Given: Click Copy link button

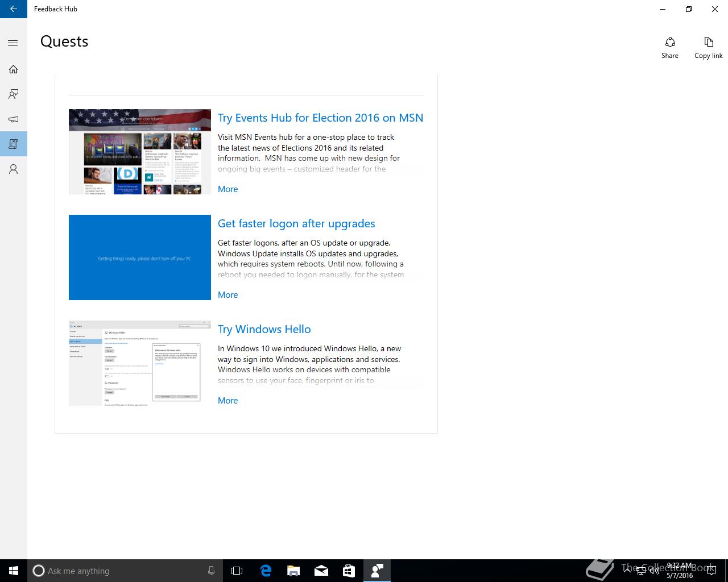Looking at the screenshot, I should coord(709,48).
